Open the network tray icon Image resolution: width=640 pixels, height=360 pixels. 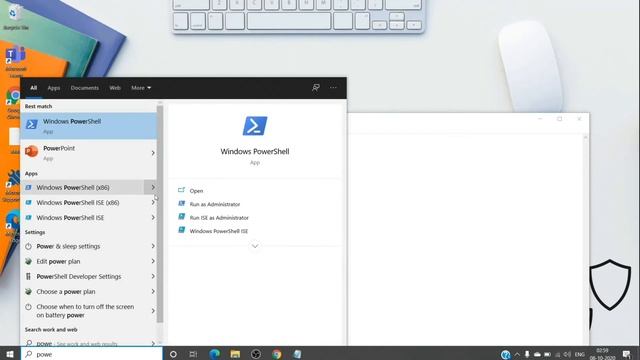coord(558,354)
